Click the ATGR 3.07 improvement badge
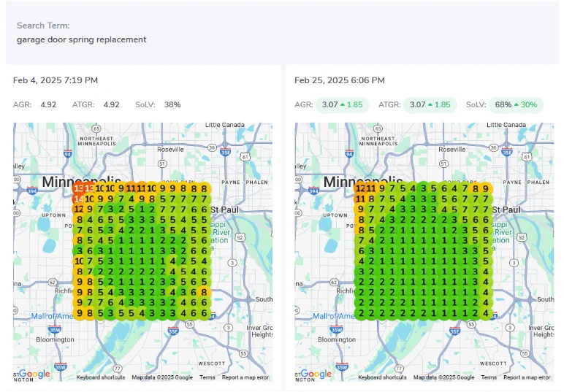This screenshot has width=564, height=392. (x=432, y=105)
